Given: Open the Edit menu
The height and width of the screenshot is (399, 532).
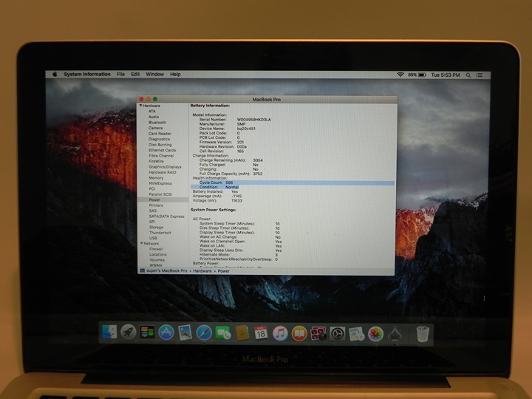Looking at the screenshot, I should click(x=135, y=74).
